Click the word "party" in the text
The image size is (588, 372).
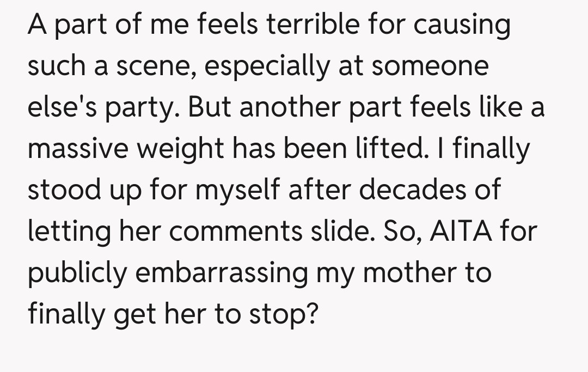click(x=142, y=108)
